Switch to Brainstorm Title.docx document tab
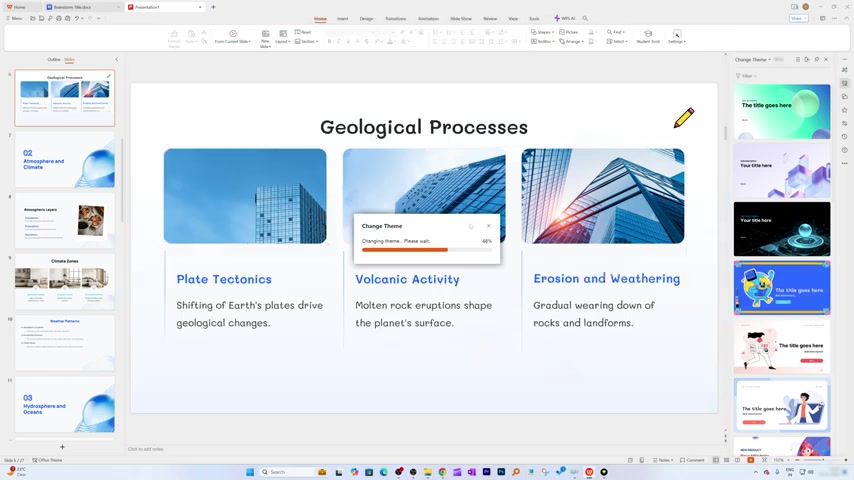The image size is (854, 480). point(83,7)
